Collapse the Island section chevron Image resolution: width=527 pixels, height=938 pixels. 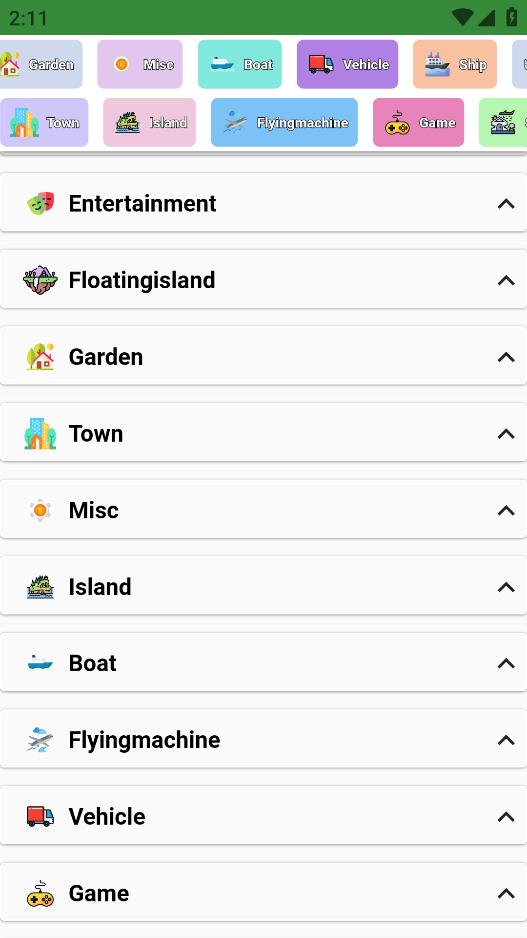[506, 587]
